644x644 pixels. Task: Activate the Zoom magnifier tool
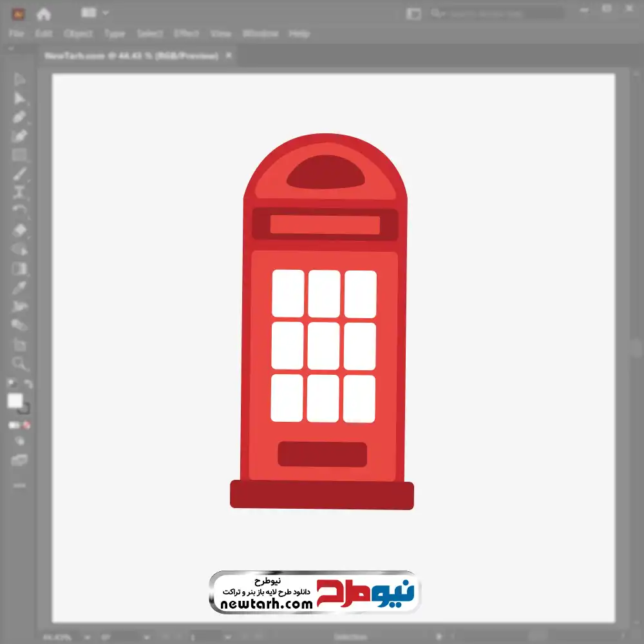(x=19, y=364)
